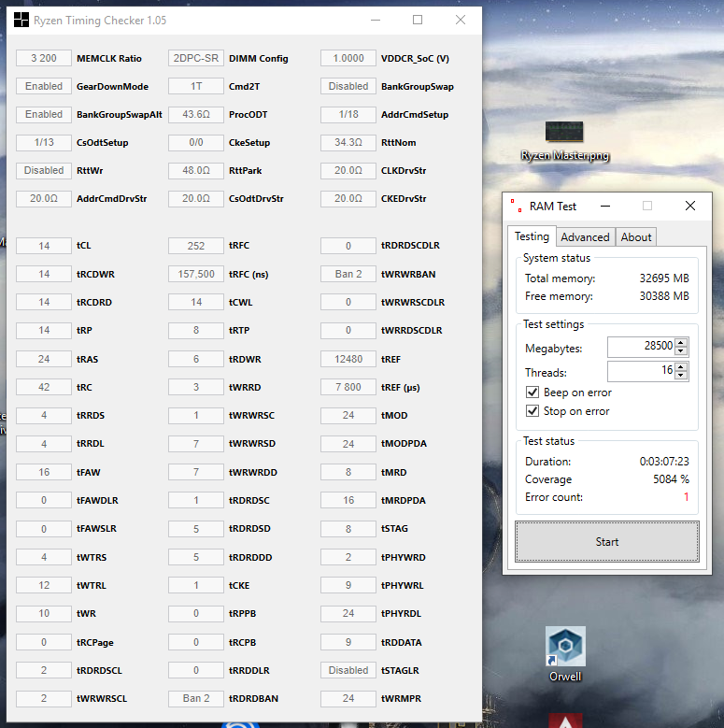Click the Coverage 5084 % value
This screenshot has width=724, height=728.
point(671,479)
